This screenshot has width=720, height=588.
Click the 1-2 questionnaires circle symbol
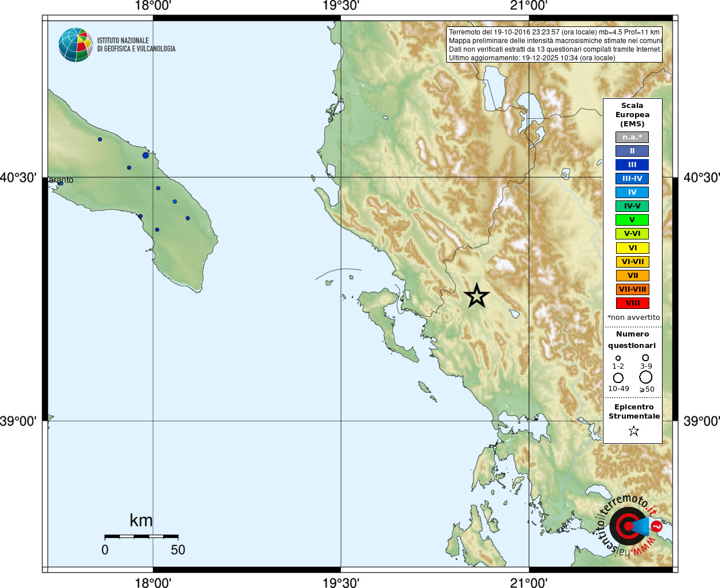point(618,358)
